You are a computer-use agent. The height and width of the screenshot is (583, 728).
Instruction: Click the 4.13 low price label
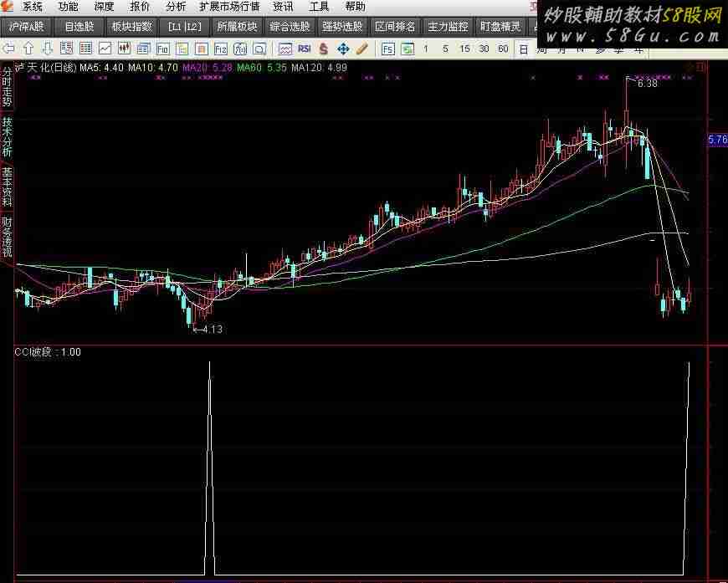tap(213, 330)
